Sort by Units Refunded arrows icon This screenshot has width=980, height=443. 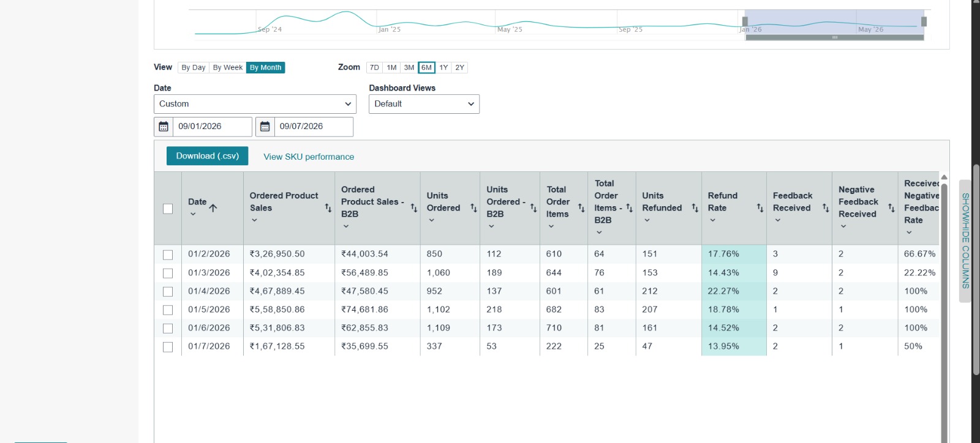695,208
